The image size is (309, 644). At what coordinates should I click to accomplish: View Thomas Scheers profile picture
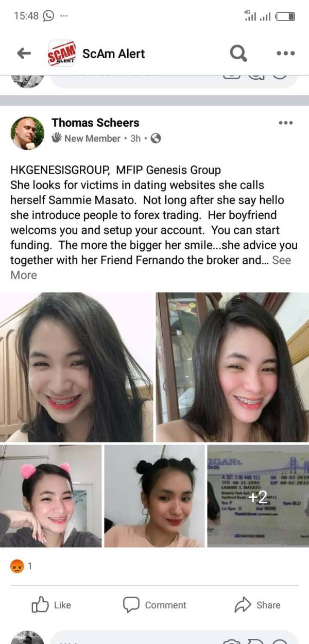[x=27, y=133]
